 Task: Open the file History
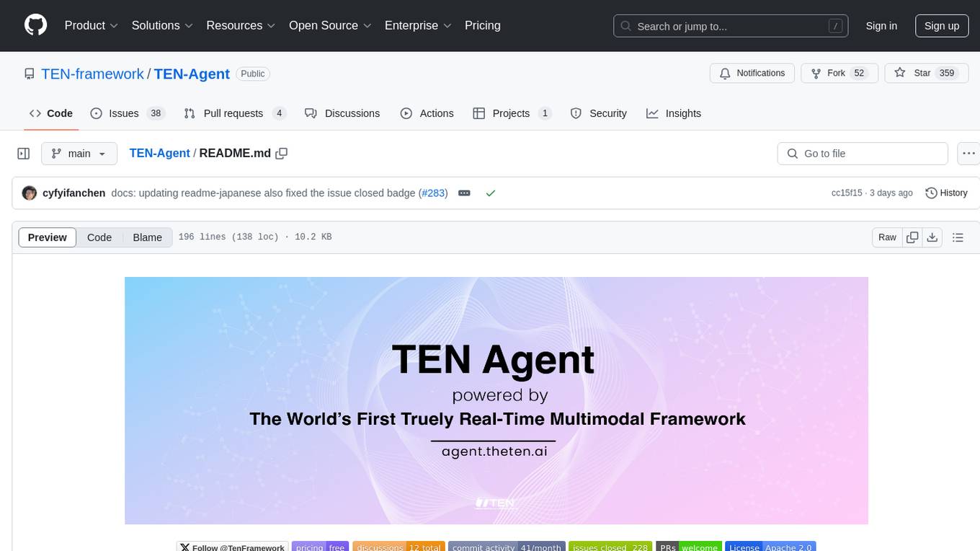point(946,193)
